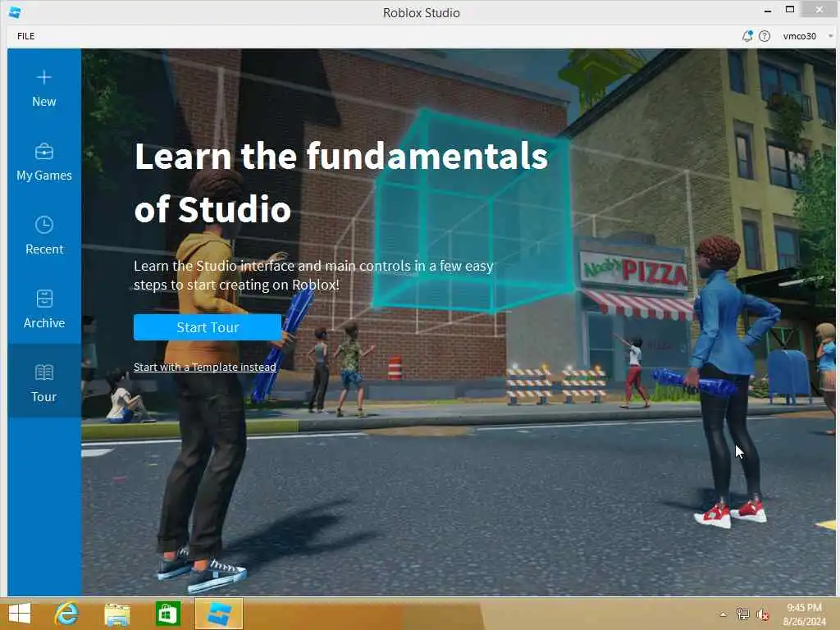This screenshot has height=630, width=840.
Task: Select the Tour sidebar item
Action: point(44,381)
